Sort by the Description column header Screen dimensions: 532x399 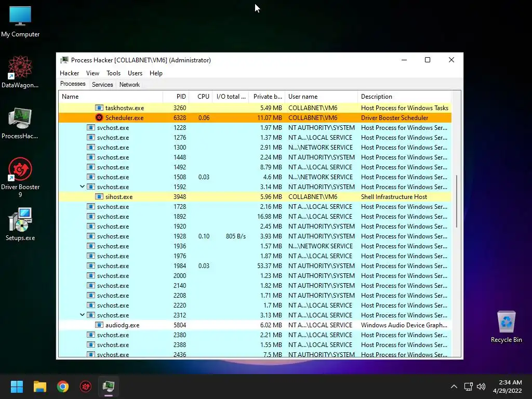(x=404, y=96)
